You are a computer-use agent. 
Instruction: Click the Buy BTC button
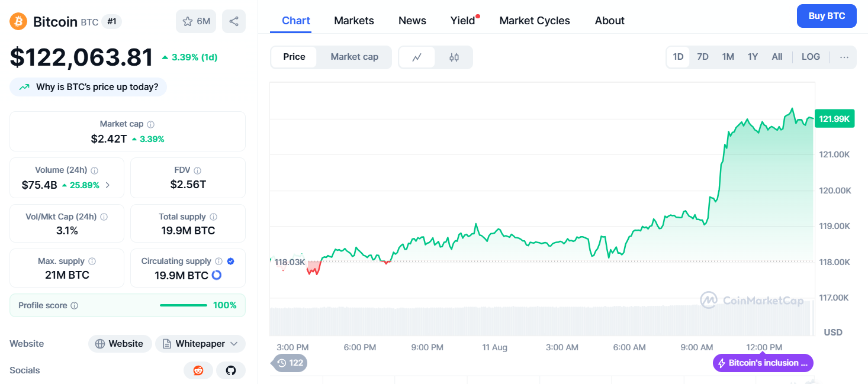[x=827, y=16]
